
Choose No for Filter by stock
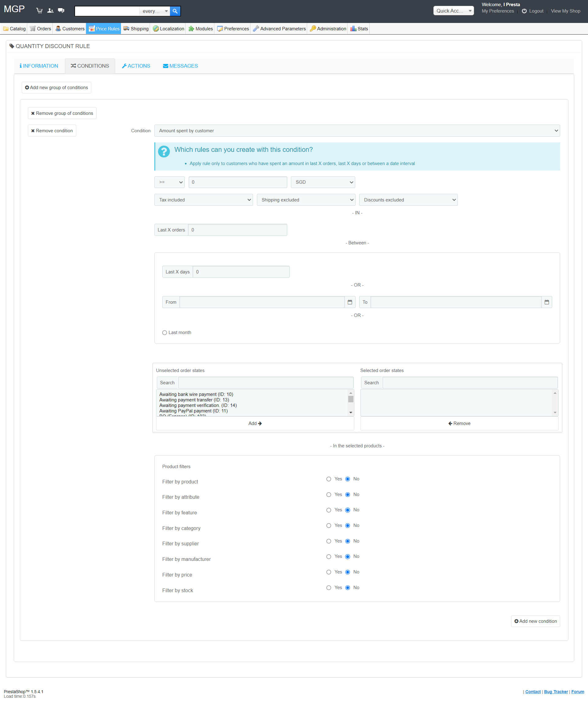(348, 587)
